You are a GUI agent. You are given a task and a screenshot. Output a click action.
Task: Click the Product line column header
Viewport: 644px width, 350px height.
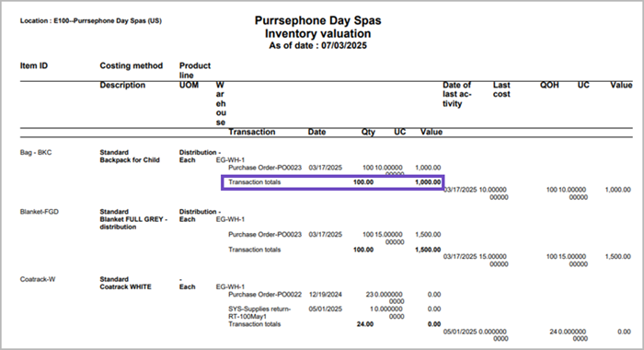(195, 70)
